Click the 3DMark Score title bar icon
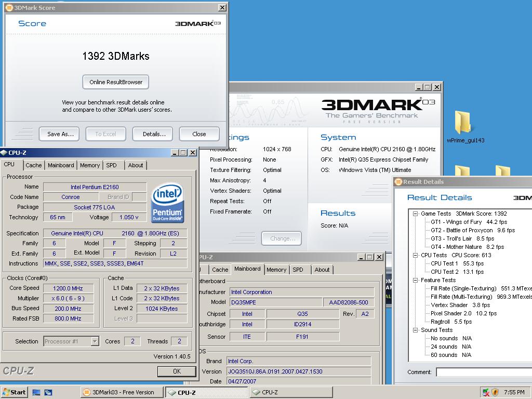The height and width of the screenshot is (399, 532). (9, 7)
